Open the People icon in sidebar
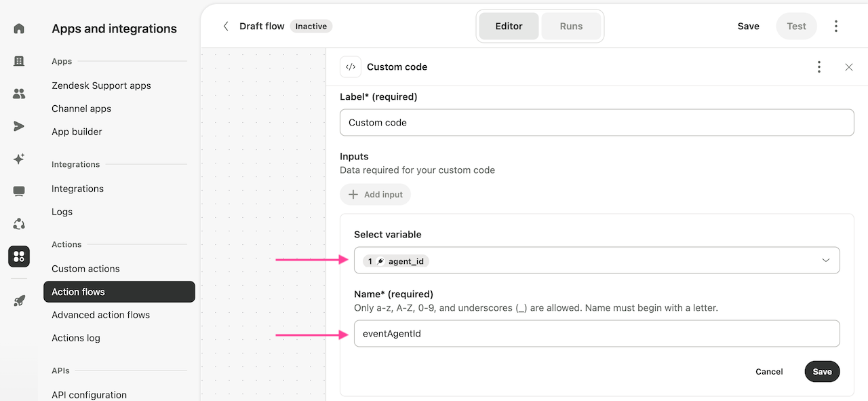868x401 pixels. [x=19, y=94]
